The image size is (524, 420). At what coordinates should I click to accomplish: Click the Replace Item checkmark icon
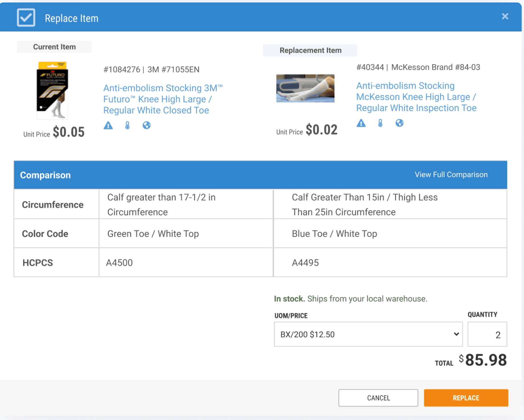point(26,18)
